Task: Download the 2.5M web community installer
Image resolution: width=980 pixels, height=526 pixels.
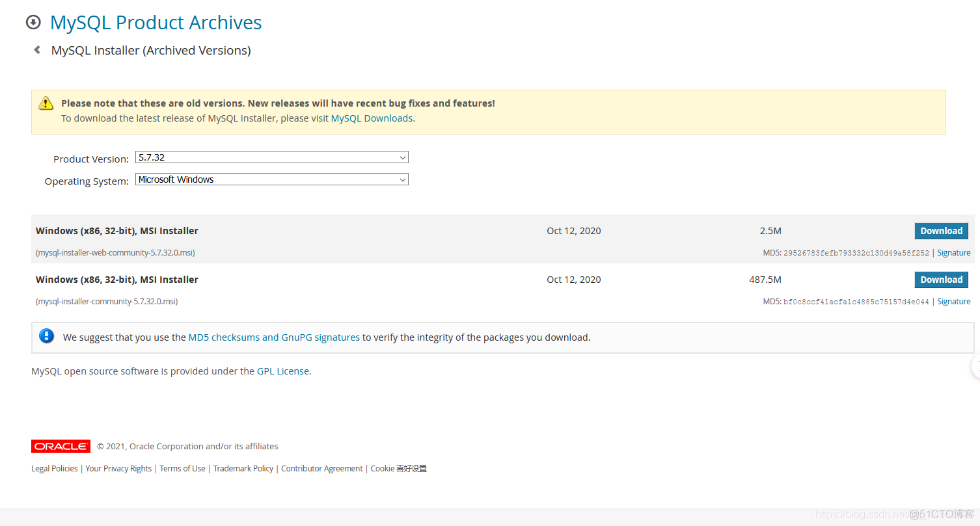Action: pyautogui.click(x=941, y=231)
